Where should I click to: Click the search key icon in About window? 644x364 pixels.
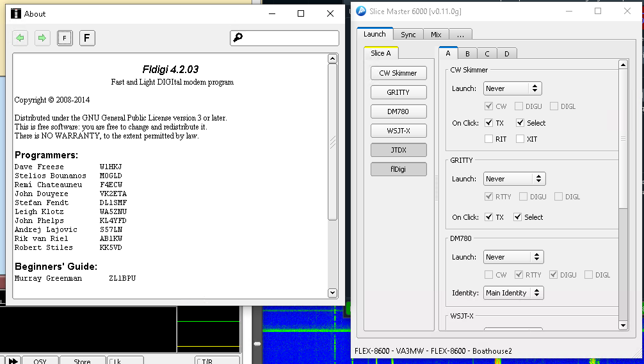[x=237, y=38]
